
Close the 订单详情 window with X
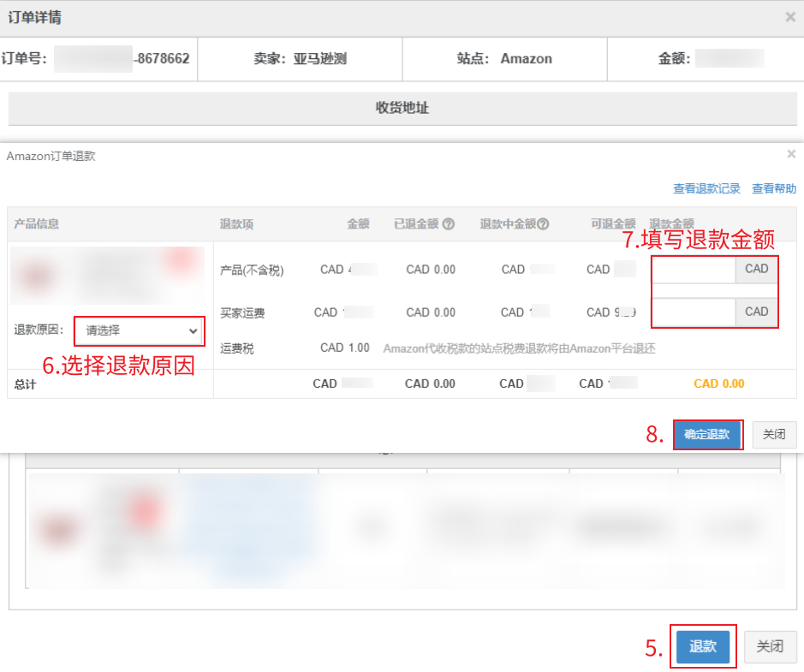(790, 17)
